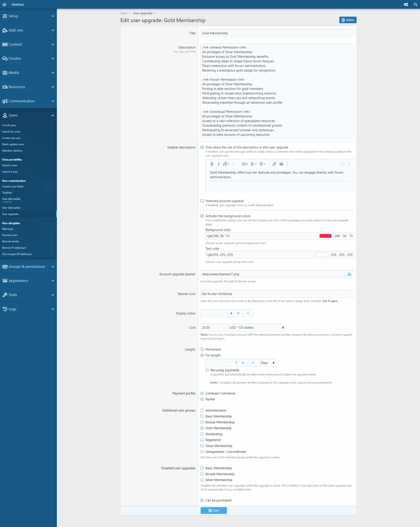Open the admin settings cogs icon
The width and height of the screenshot is (420, 527).
[406, 4]
